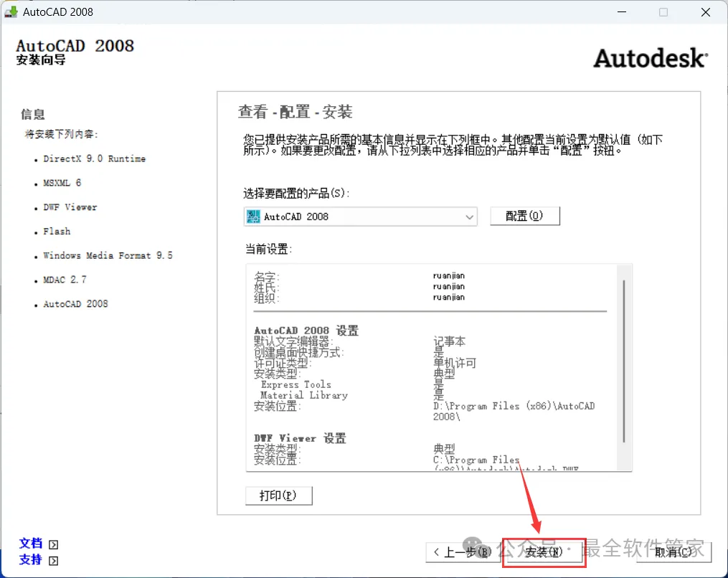728x578 pixels.
Task: Click the 取消(C) cancel button
Action: [x=673, y=552]
